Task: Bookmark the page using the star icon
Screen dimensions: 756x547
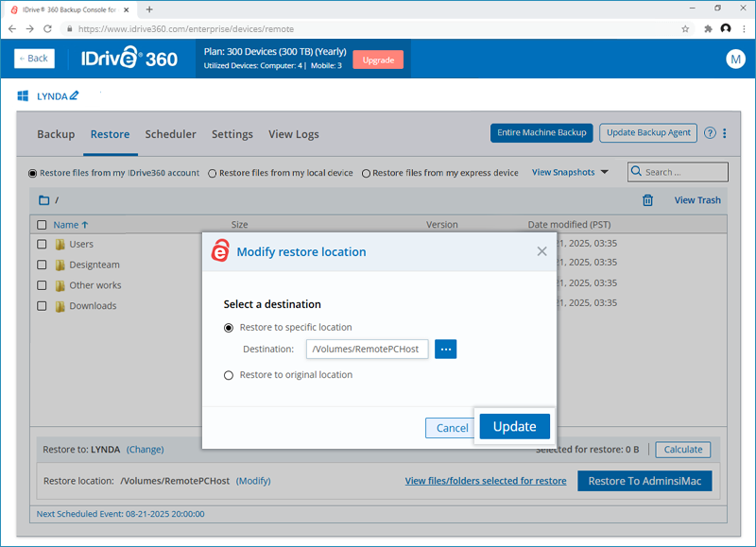Action: click(685, 29)
